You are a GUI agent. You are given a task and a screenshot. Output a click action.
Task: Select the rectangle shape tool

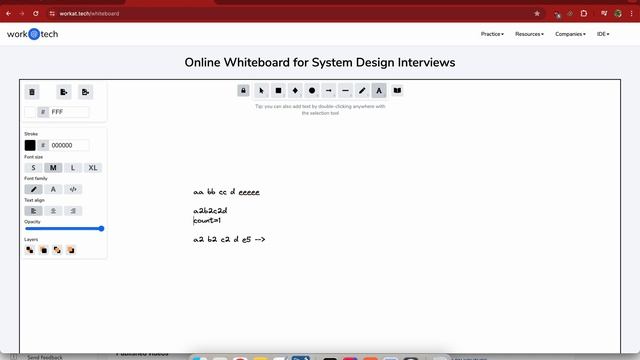(x=278, y=91)
